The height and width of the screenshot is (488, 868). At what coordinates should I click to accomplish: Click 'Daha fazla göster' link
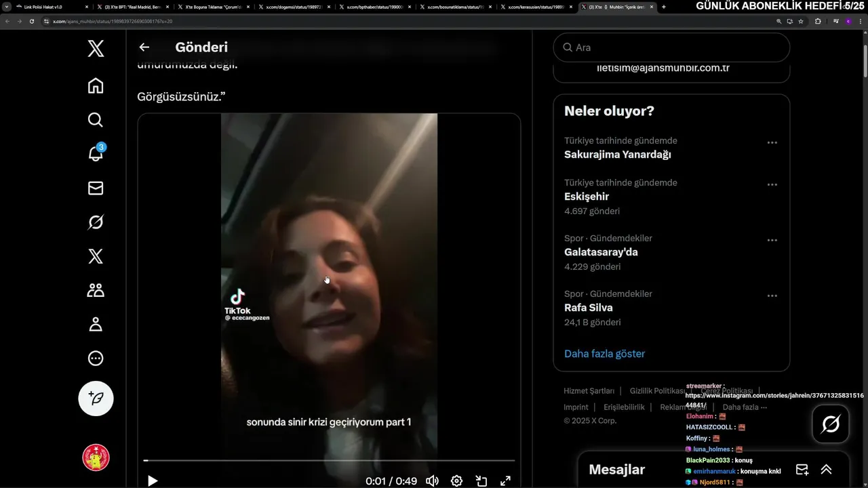(604, 354)
